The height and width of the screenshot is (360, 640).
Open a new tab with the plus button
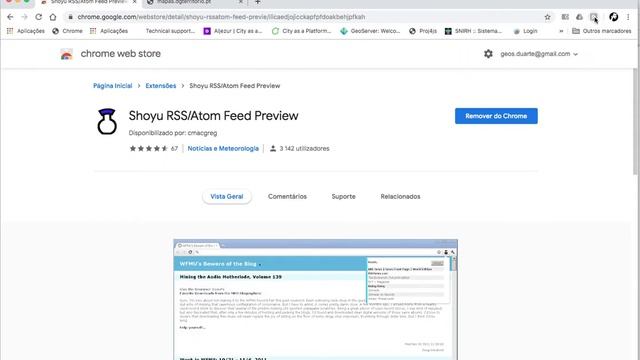click(x=258, y=2)
